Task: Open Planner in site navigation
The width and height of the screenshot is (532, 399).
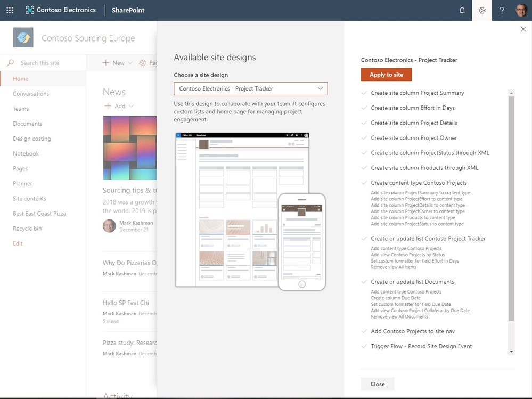Action: (x=22, y=184)
